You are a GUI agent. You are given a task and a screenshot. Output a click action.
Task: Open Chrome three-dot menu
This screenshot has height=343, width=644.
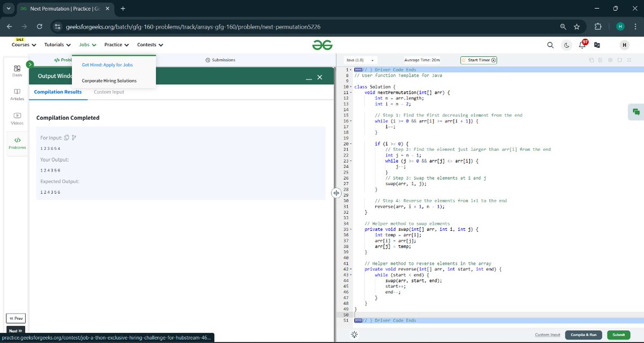(635, 26)
